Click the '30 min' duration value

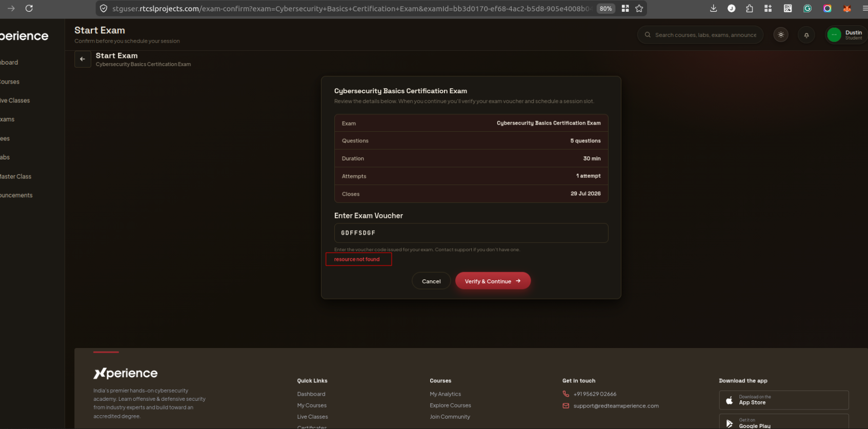[x=592, y=158]
